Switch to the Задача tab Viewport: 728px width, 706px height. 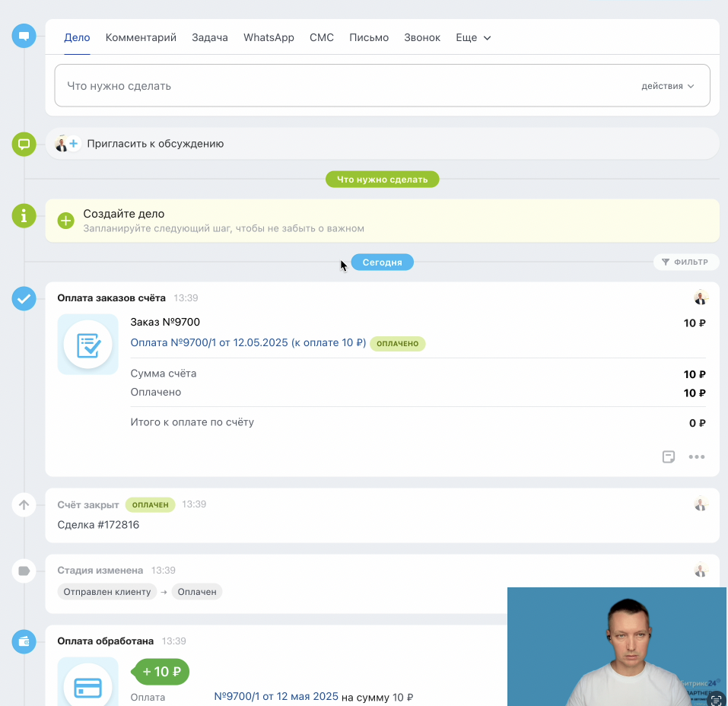210,37
